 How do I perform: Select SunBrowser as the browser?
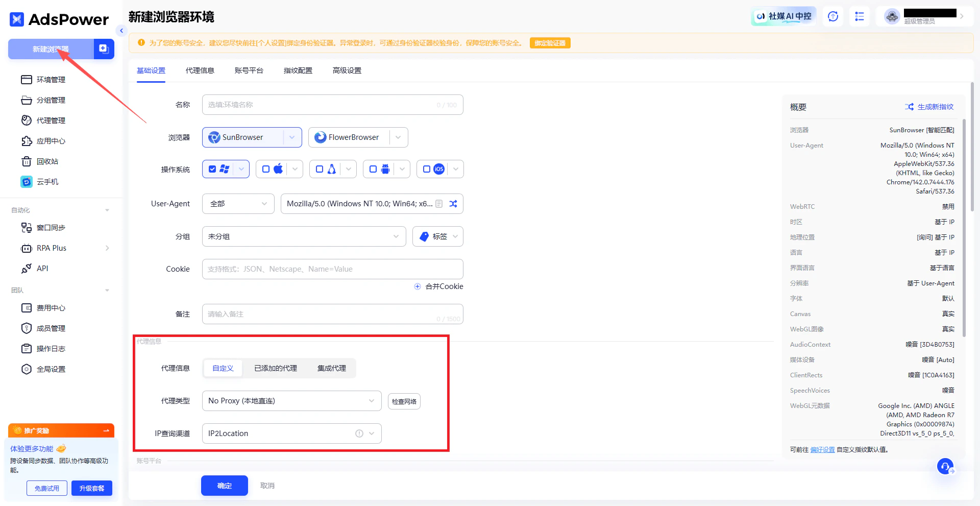point(242,137)
